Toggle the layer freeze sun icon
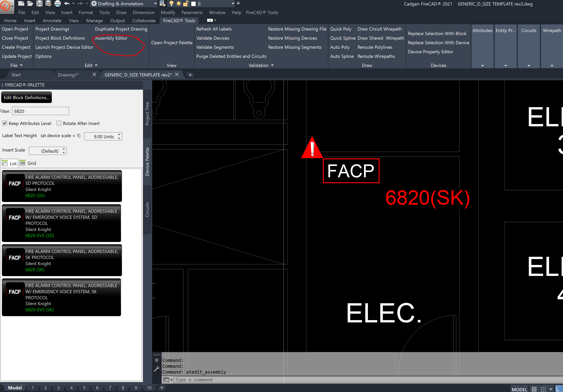The height and width of the screenshot is (392, 563). click(179, 3)
